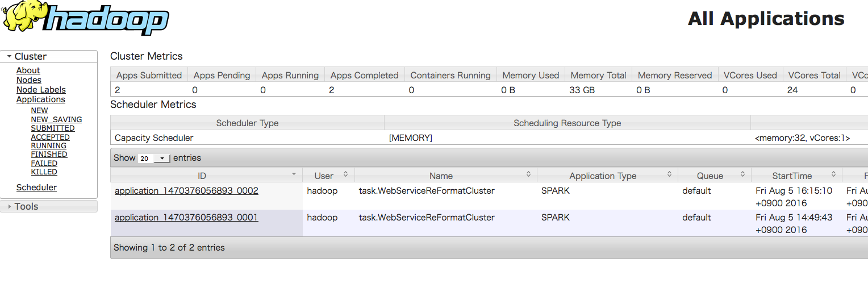Sort by Queue column arrows
The image size is (868, 308).
pyautogui.click(x=742, y=174)
